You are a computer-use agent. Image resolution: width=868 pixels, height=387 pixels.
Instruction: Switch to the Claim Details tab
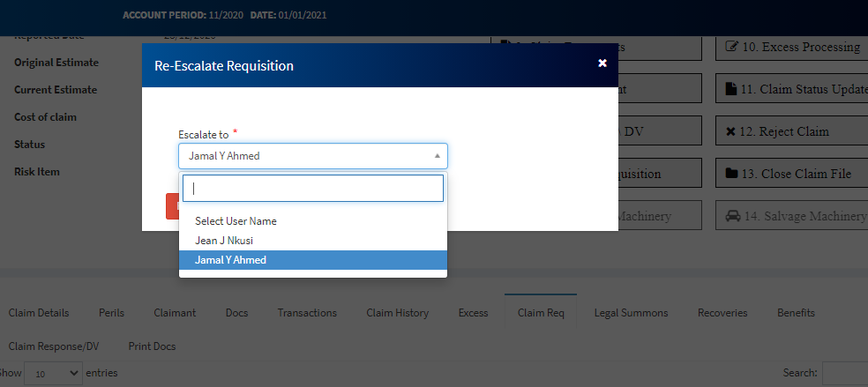pos(39,313)
